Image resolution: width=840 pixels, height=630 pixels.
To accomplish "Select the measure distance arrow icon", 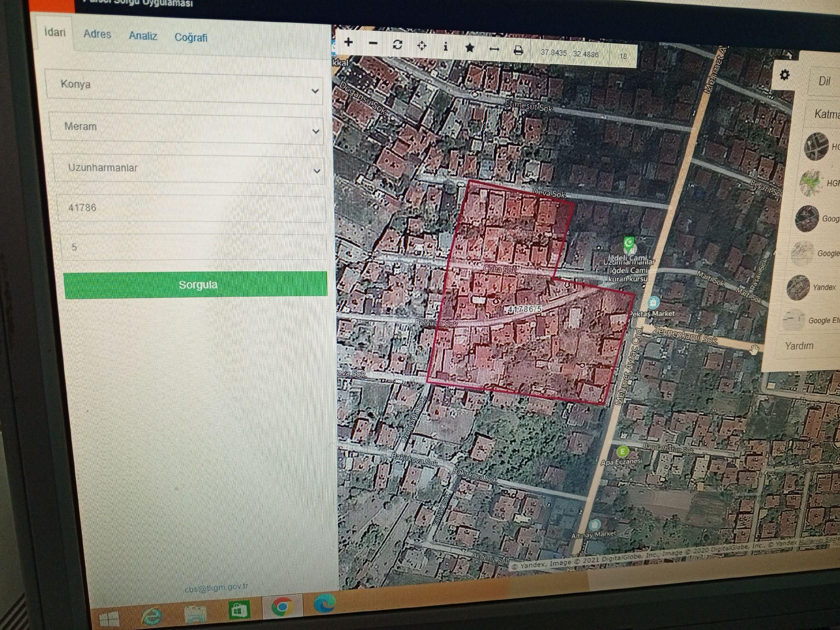I will point(494,49).
